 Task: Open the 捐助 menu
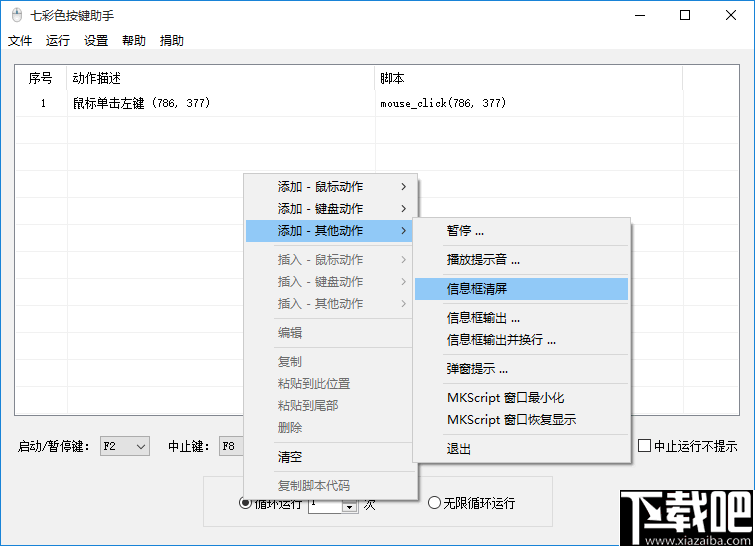[172, 40]
